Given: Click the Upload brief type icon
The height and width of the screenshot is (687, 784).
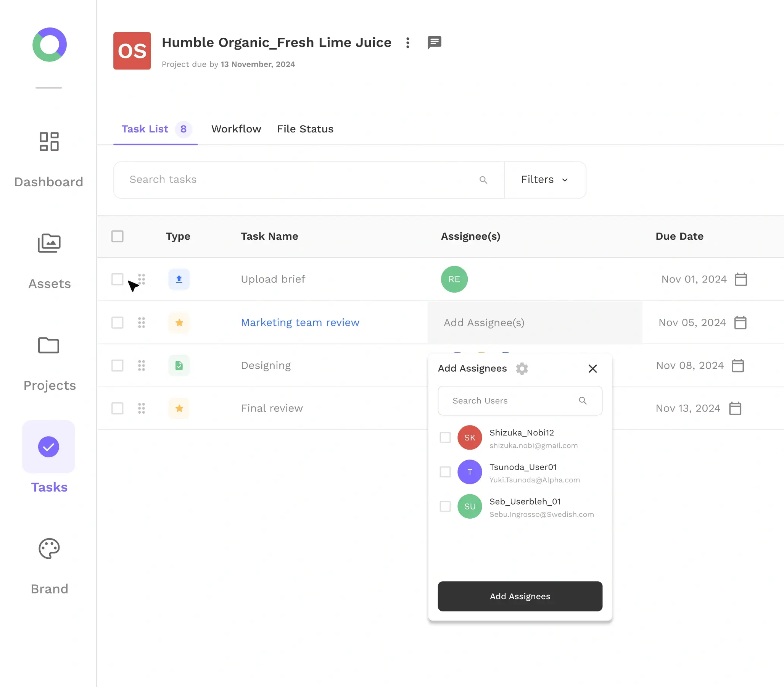Looking at the screenshot, I should [179, 279].
